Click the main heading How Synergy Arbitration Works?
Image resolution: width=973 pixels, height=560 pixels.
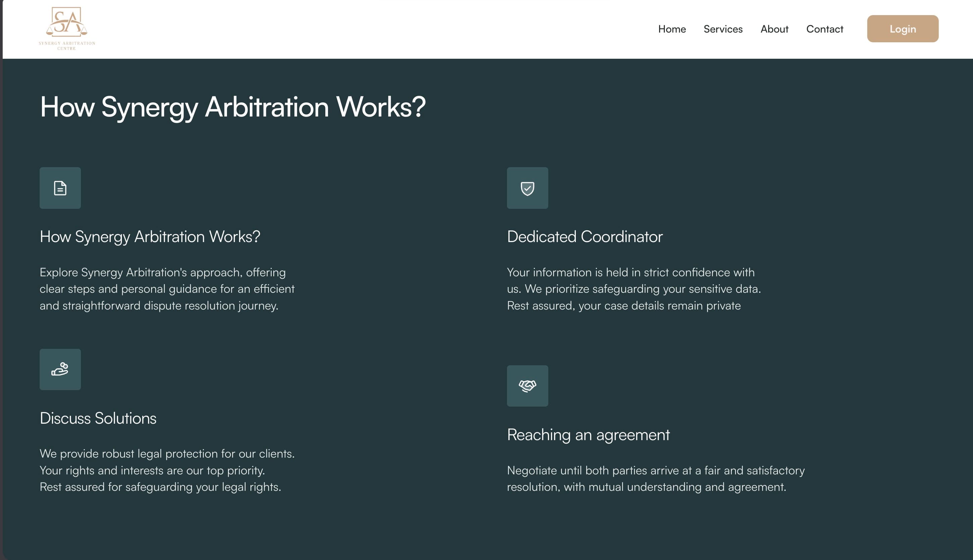[x=233, y=107]
